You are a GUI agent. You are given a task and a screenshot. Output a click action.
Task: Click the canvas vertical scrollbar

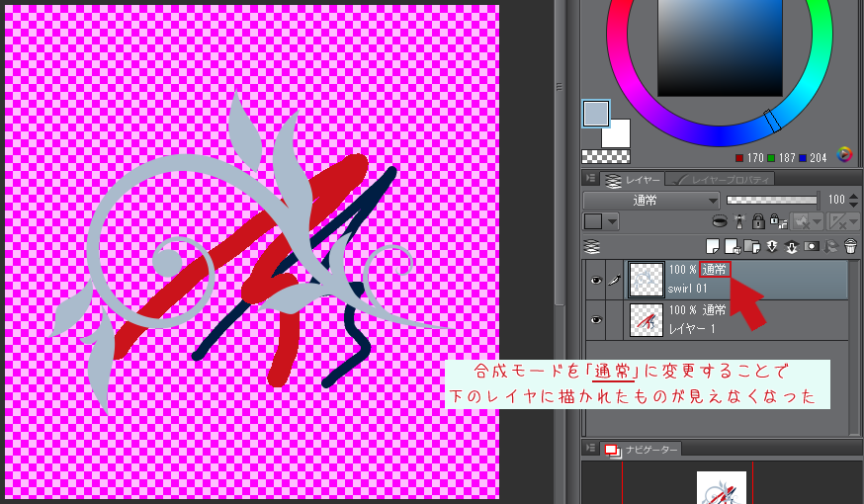click(560, 154)
